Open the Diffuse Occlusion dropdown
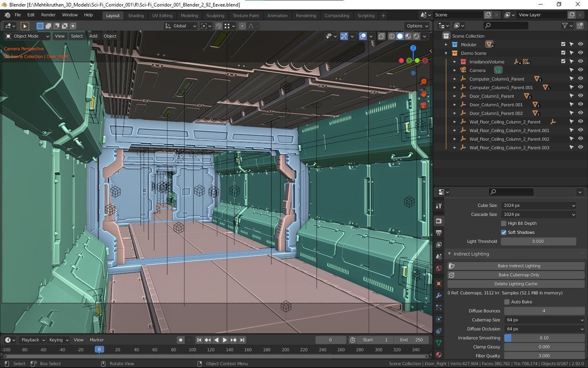 tap(544, 329)
